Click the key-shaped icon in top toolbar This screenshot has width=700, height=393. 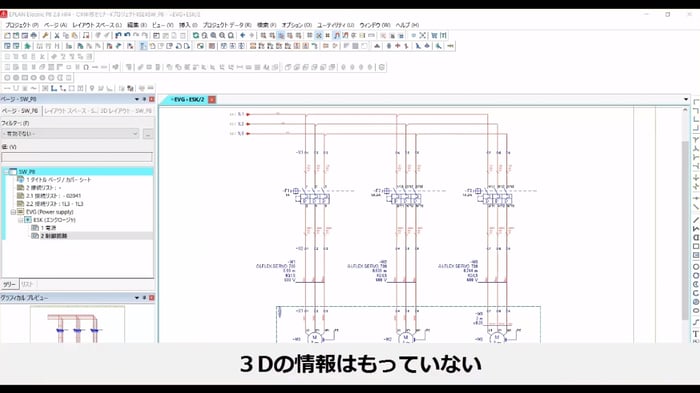pos(46,35)
